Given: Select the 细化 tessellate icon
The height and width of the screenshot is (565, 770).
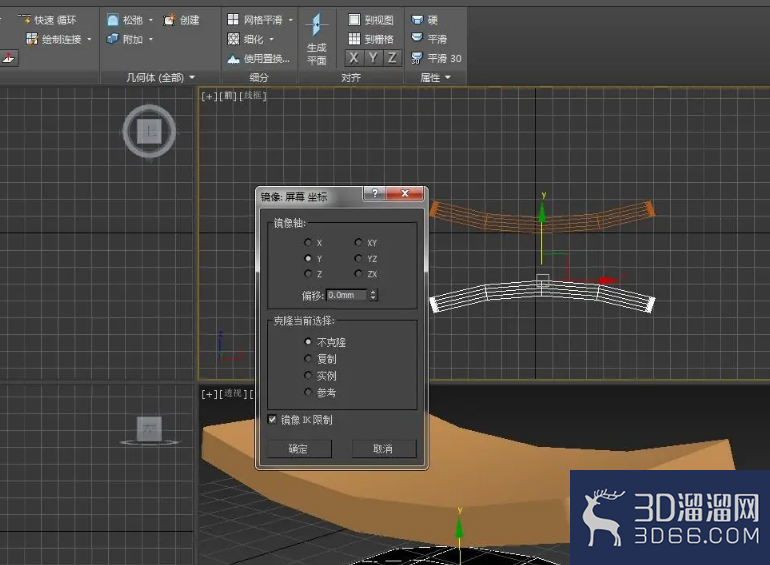Looking at the screenshot, I should tap(233, 39).
